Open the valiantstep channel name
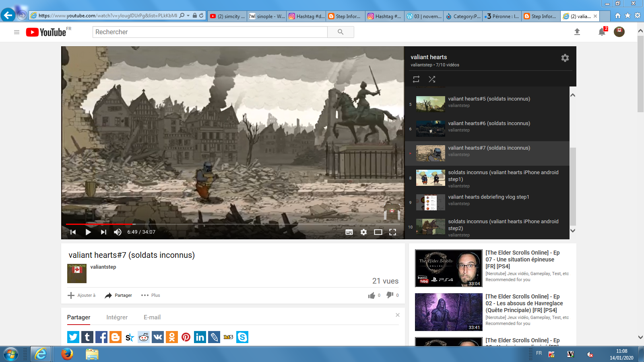This screenshot has height=362, width=644. [x=103, y=267]
